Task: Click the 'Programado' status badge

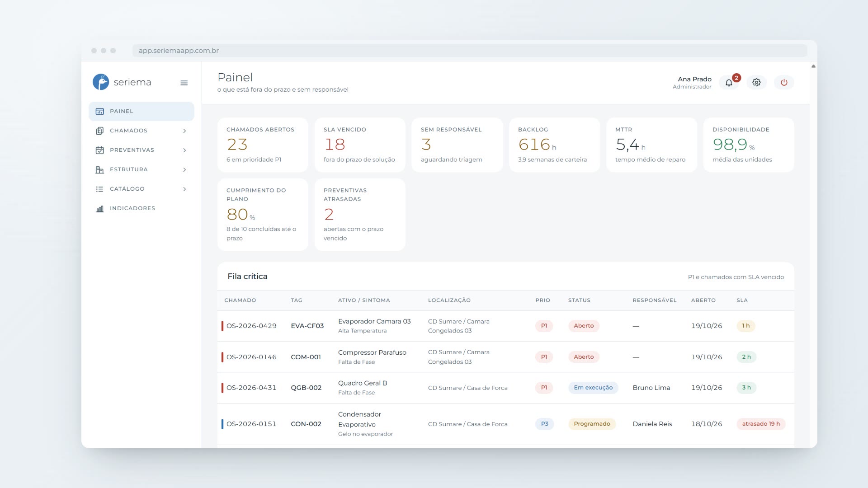Action: (x=592, y=424)
